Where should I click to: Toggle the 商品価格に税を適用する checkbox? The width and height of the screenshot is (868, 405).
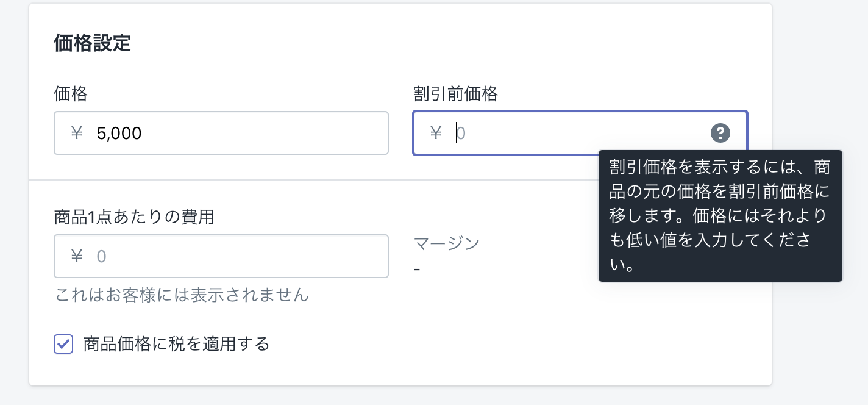[63, 344]
